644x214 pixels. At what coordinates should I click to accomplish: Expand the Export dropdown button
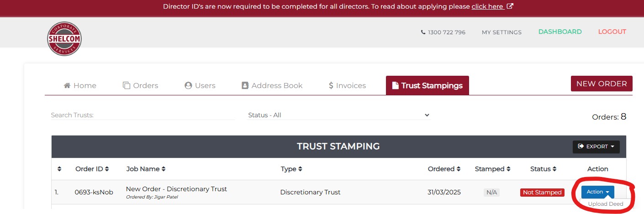coord(596,146)
